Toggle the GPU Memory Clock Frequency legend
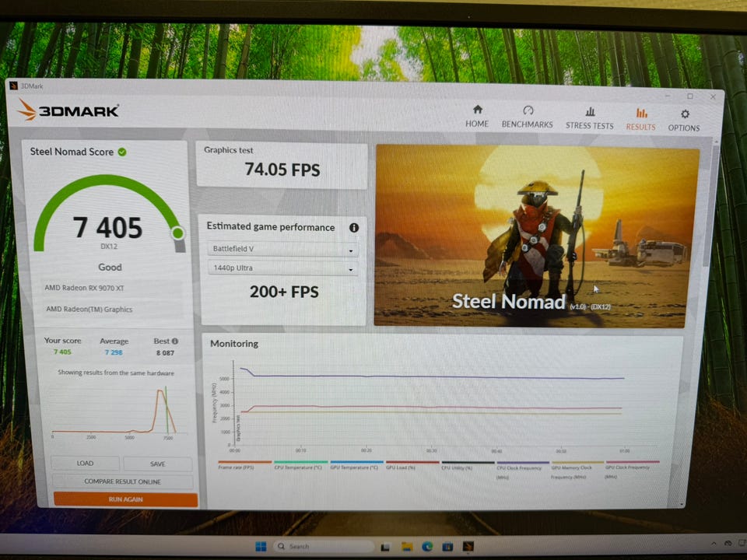Screen dimensions: 747x560 click(x=577, y=470)
